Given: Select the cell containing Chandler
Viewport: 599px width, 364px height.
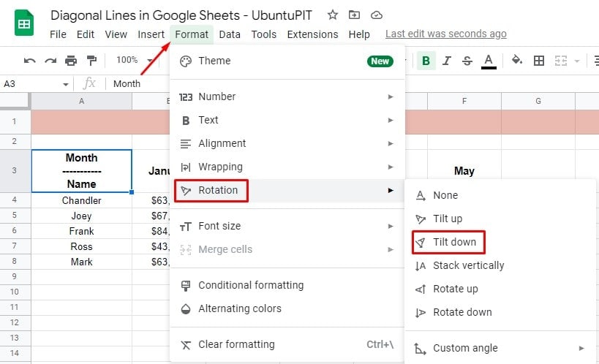Looking at the screenshot, I should pos(81,200).
